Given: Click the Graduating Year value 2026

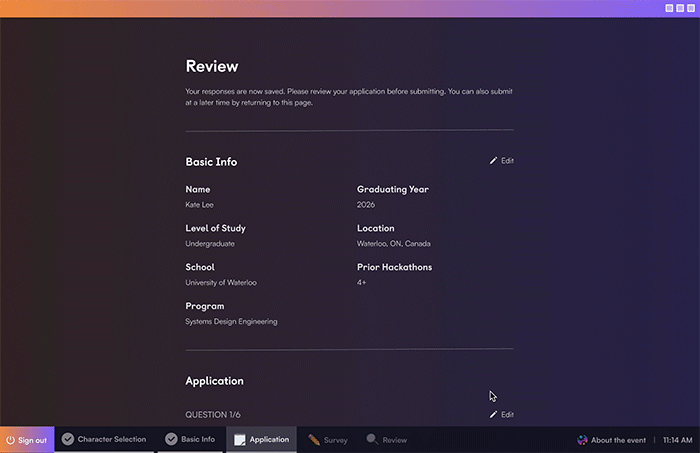Looking at the screenshot, I should point(366,205).
